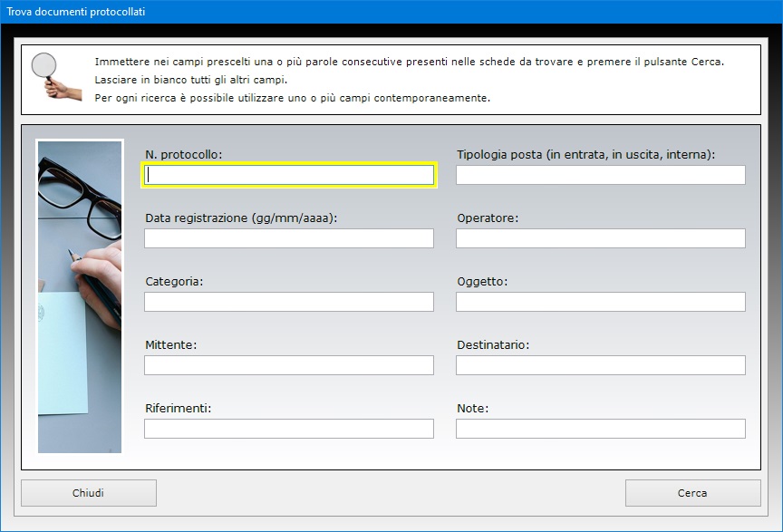This screenshot has height=532, width=783.
Task: Focus the Categoria input field
Action: [289, 302]
